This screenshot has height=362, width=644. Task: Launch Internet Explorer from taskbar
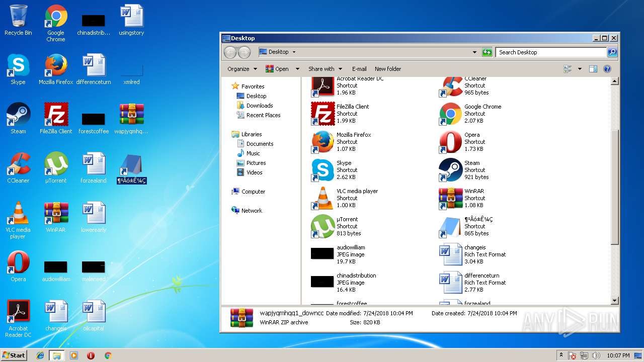(40, 355)
